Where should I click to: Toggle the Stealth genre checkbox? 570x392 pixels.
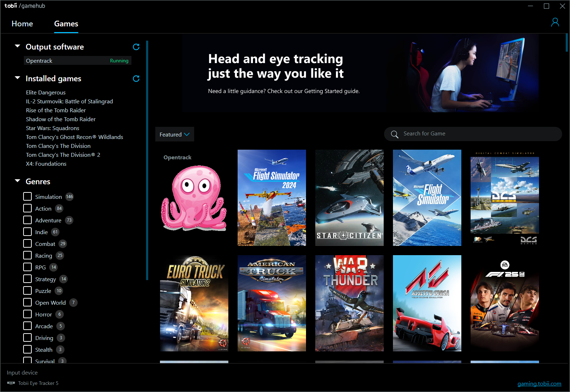tap(27, 349)
